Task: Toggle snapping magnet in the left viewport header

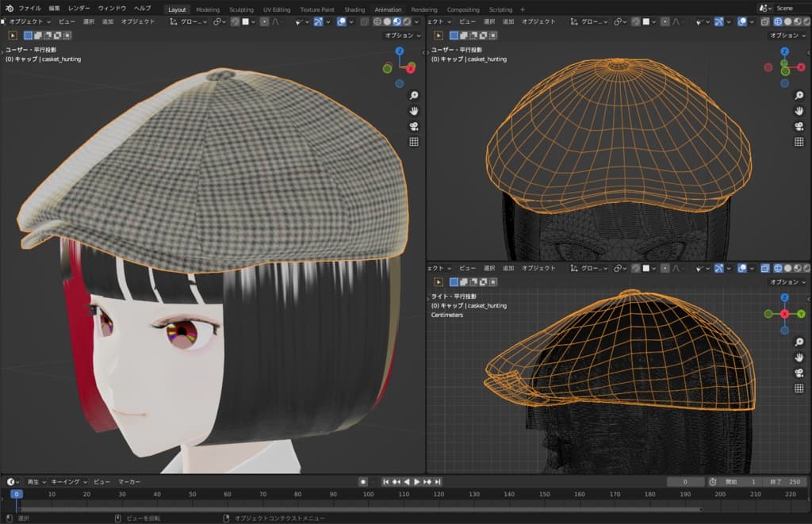Action: click(236, 21)
